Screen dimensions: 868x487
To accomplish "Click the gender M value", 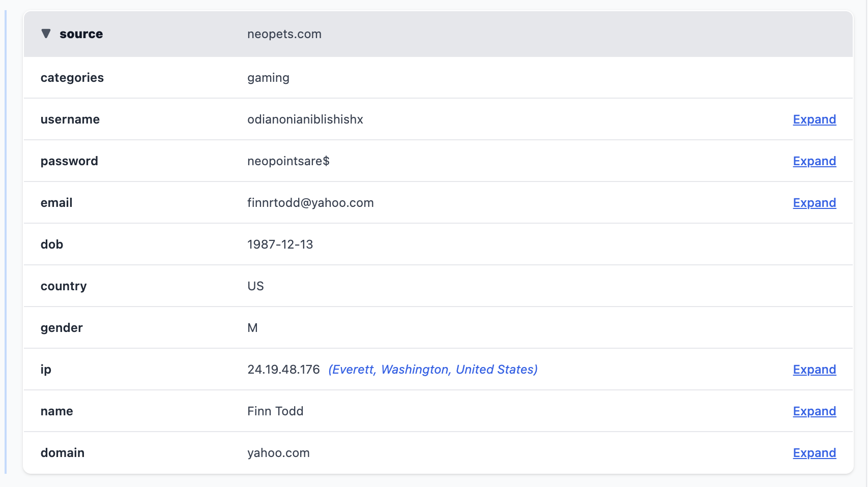I will coord(252,328).
